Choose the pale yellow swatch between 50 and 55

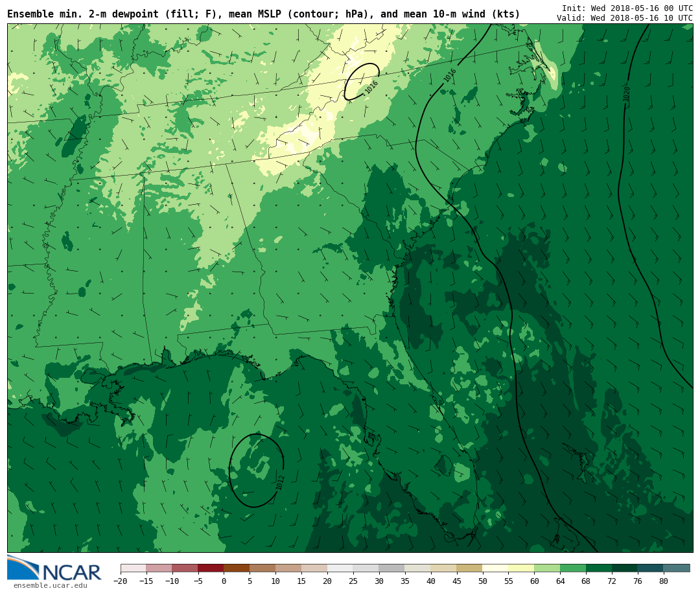(495, 568)
